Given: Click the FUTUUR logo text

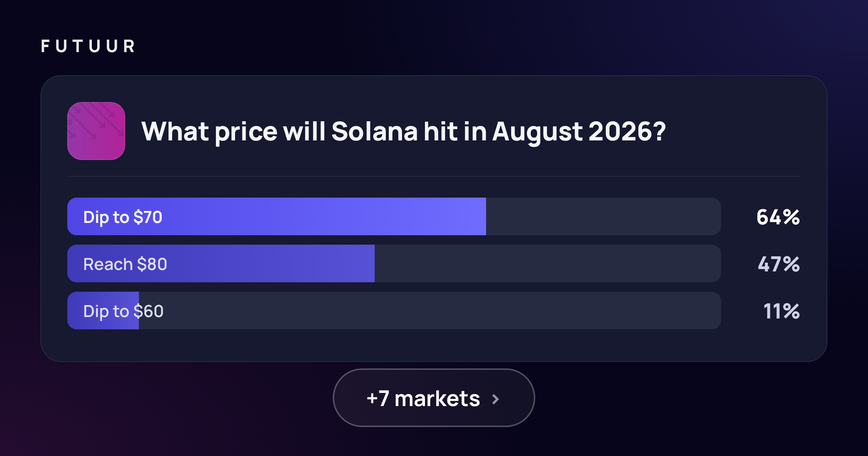Looking at the screenshot, I should click(x=88, y=46).
